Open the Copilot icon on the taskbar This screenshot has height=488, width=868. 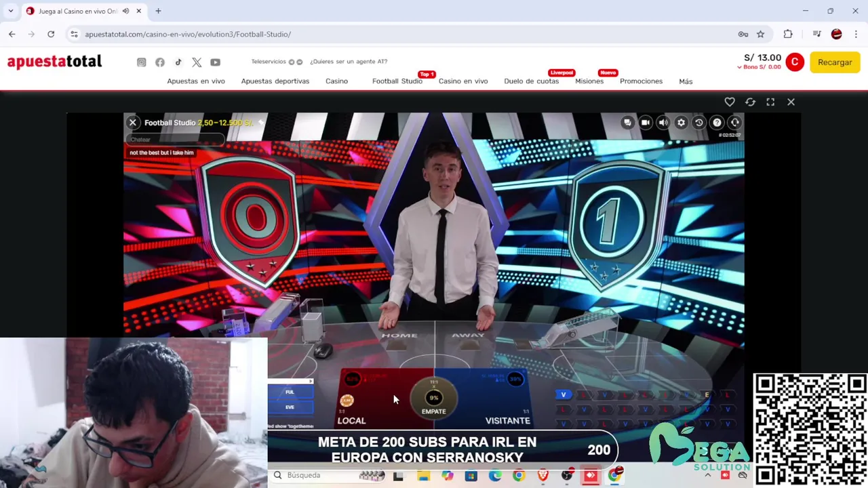[447, 476]
